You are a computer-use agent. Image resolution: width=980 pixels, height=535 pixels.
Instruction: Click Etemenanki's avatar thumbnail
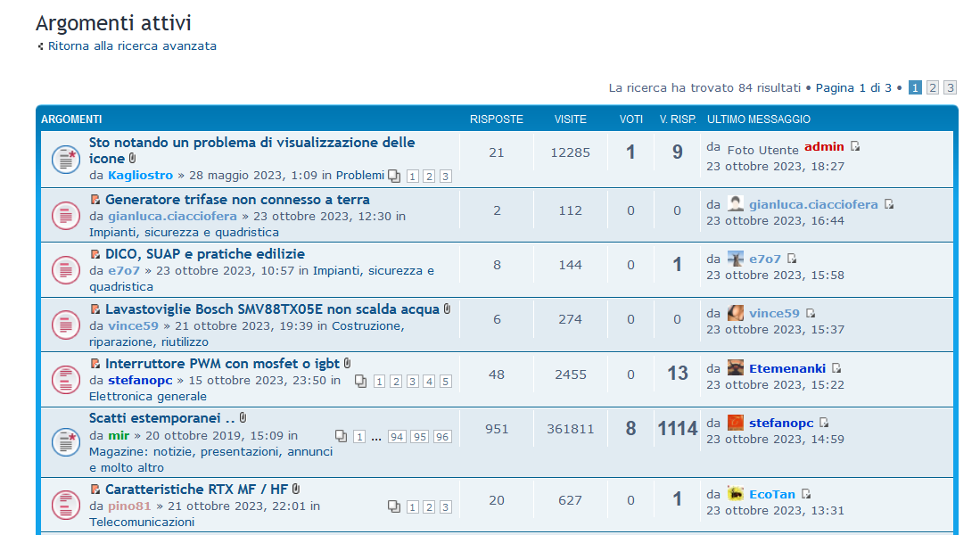point(736,368)
